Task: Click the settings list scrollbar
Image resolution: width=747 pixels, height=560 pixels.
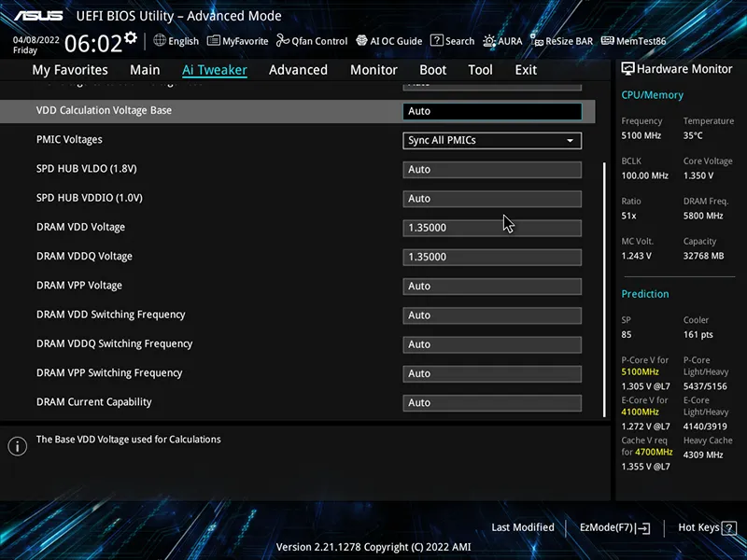Action: (x=604, y=289)
